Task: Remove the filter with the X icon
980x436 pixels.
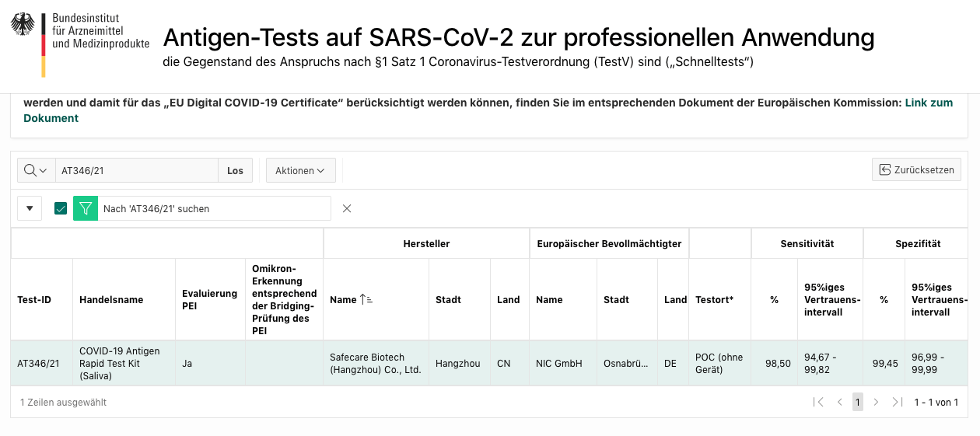Action: coord(347,208)
